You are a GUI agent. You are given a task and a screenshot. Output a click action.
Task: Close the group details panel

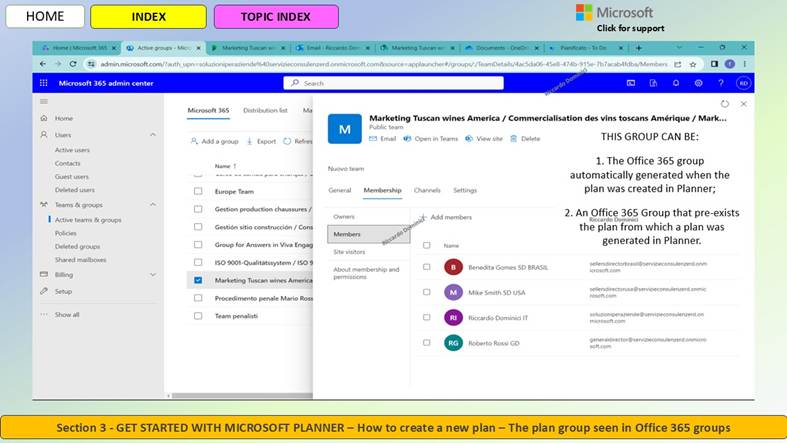pos(743,104)
